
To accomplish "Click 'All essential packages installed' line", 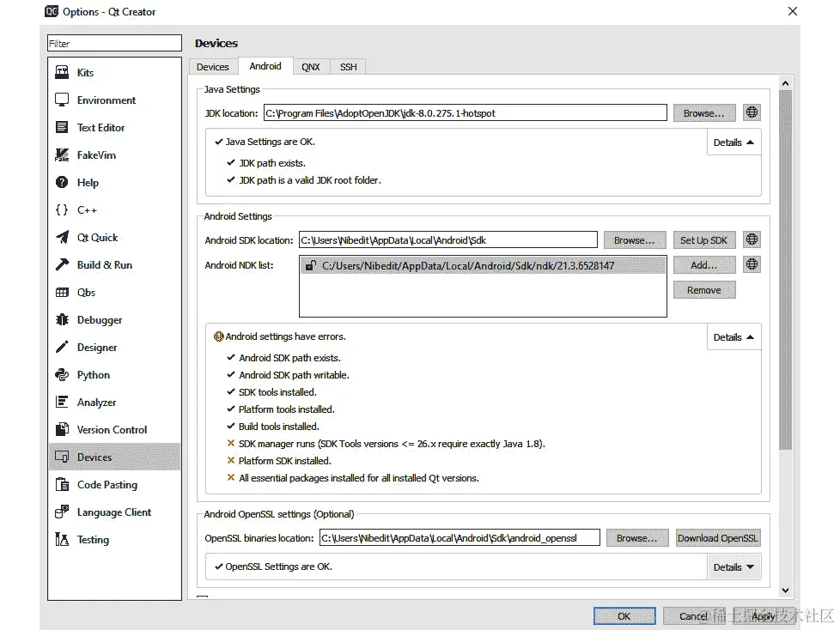I will pyautogui.click(x=359, y=478).
